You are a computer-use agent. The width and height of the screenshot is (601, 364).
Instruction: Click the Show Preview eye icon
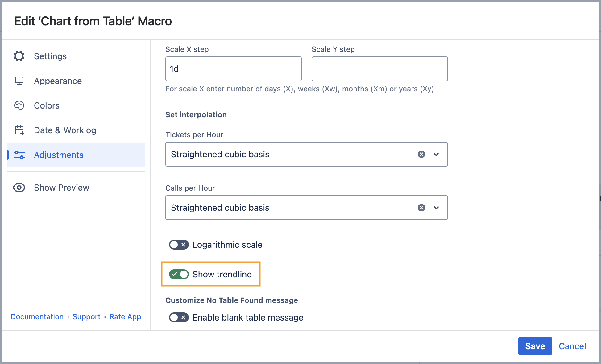click(x=19, y=188)
